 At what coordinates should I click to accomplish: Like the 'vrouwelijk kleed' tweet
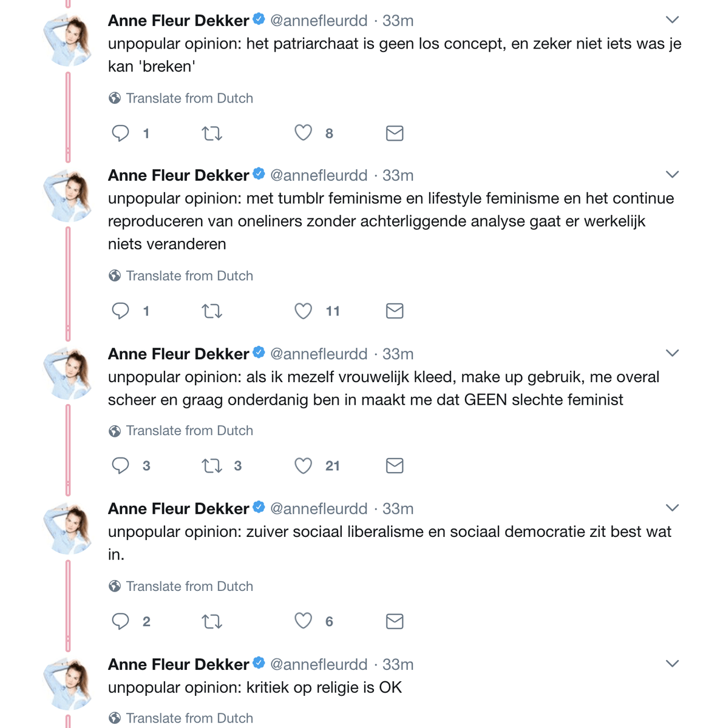(x=303, y=466)
